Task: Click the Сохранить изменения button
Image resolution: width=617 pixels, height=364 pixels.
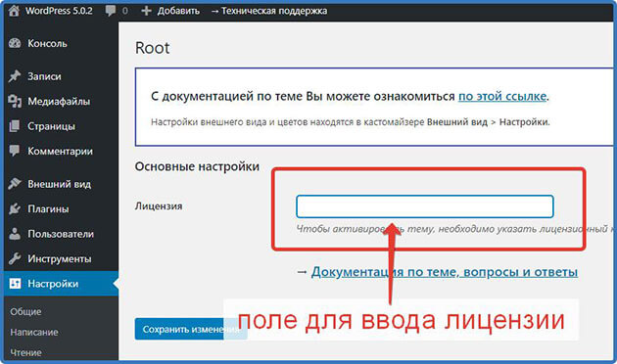Action: pos(191,329)
